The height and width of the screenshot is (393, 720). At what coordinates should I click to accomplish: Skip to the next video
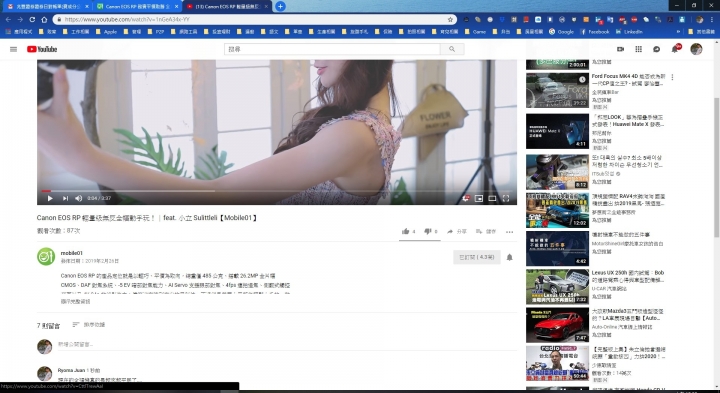65,198
